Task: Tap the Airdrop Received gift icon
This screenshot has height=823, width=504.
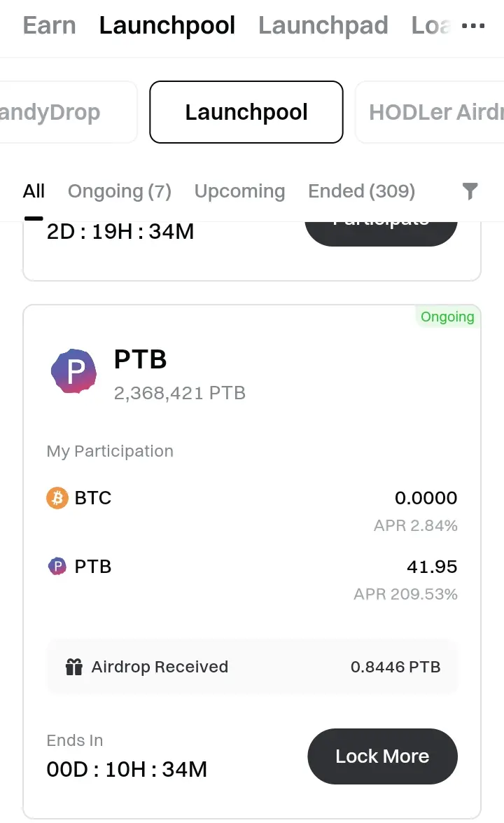Action: click(74, 667)
